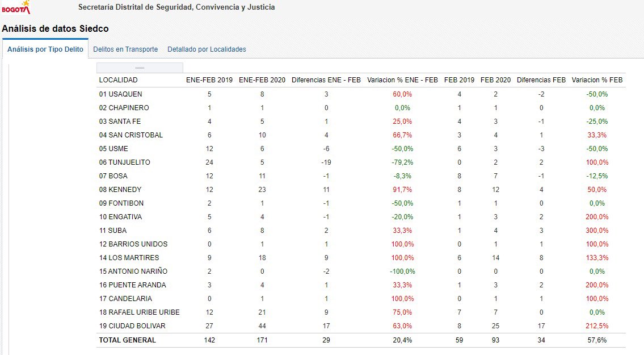Screen dimensions: 644x355
Task: Click the 91,7% value in Kennedy row
Action: (x=402, y=190)
